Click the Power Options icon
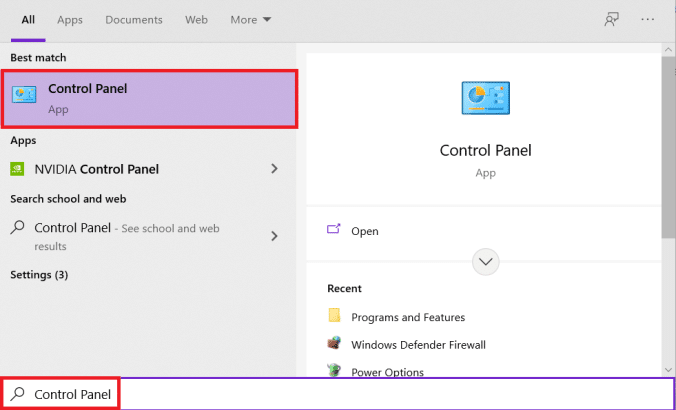This screenshot has width=676, height=410. tap(335, 371)
